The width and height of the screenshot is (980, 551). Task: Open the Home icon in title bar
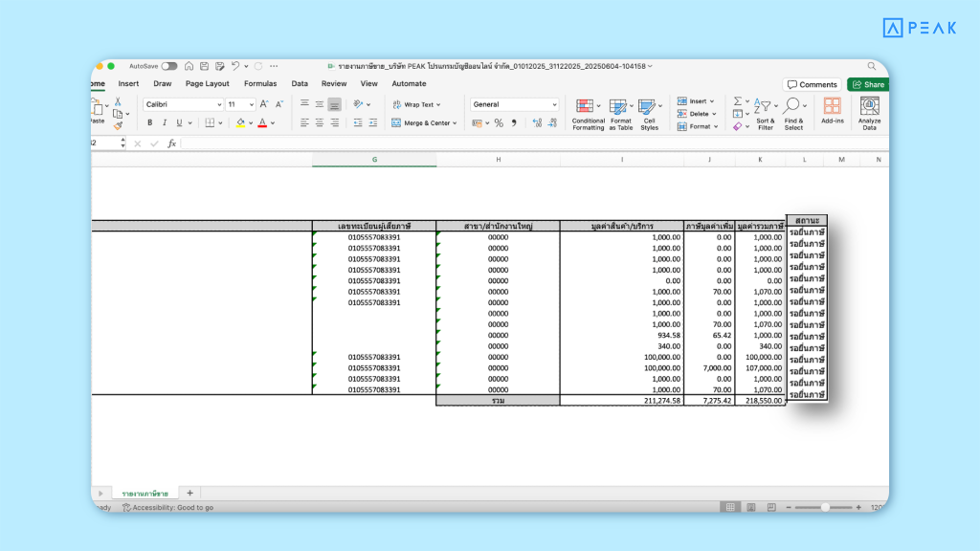[189, 66]
